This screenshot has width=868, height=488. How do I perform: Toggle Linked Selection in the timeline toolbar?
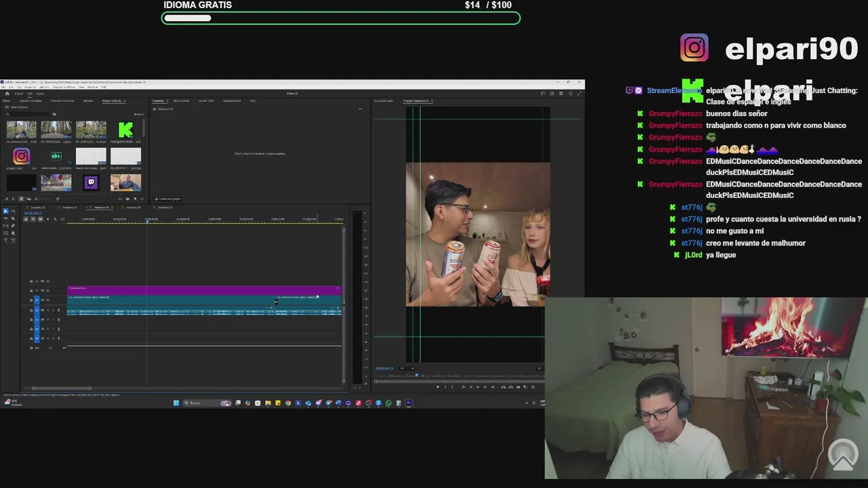41,219
